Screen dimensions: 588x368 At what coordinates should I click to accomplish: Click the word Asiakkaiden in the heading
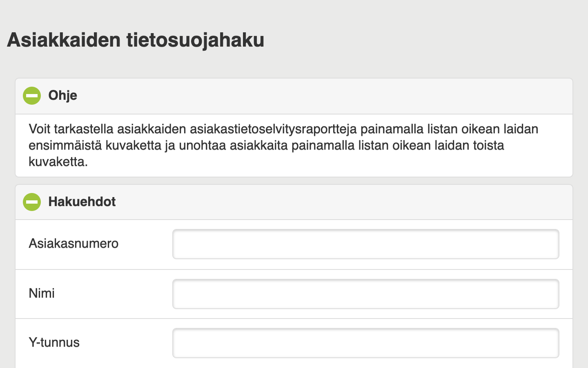tap(64, 40)
